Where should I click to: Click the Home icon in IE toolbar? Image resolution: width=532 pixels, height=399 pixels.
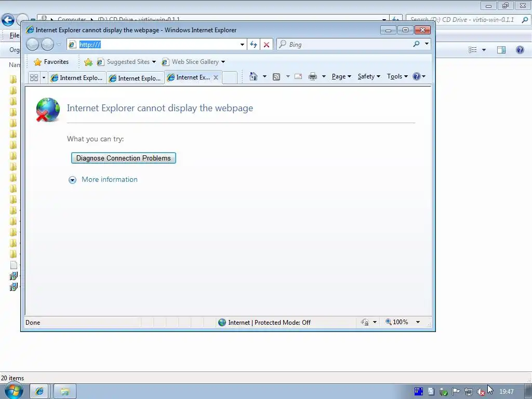[253, 76]
